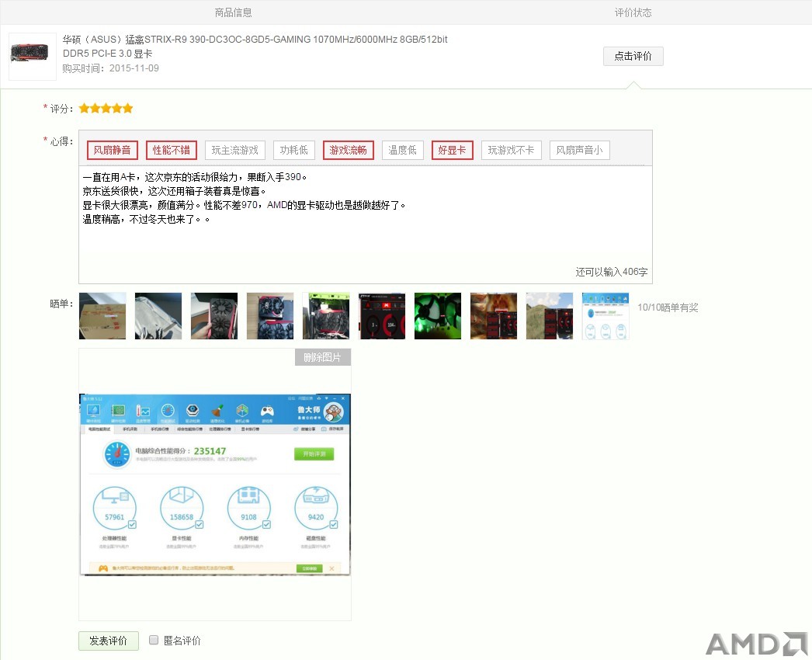This screenshot has width=812, height=660.
Task: Select the cardboard box photo thumbnail
Action: click(x=102, y=316)
